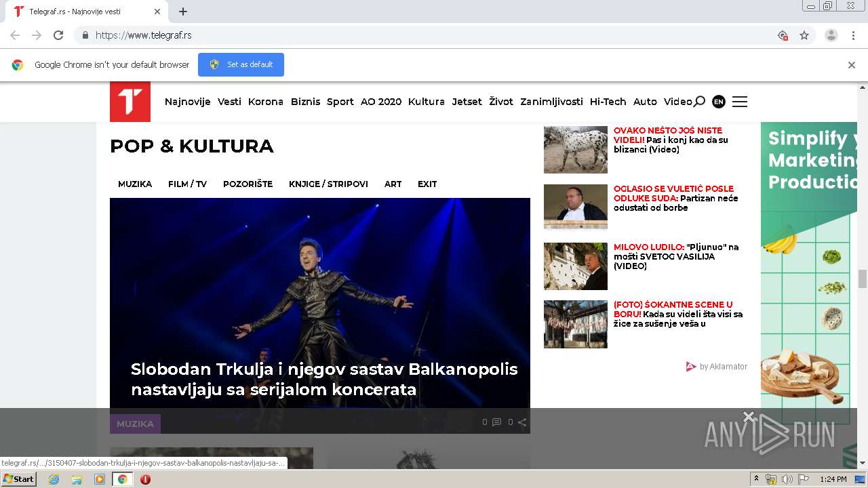
Task: Show hidden tray icons arrow
Action: [757, 479]
